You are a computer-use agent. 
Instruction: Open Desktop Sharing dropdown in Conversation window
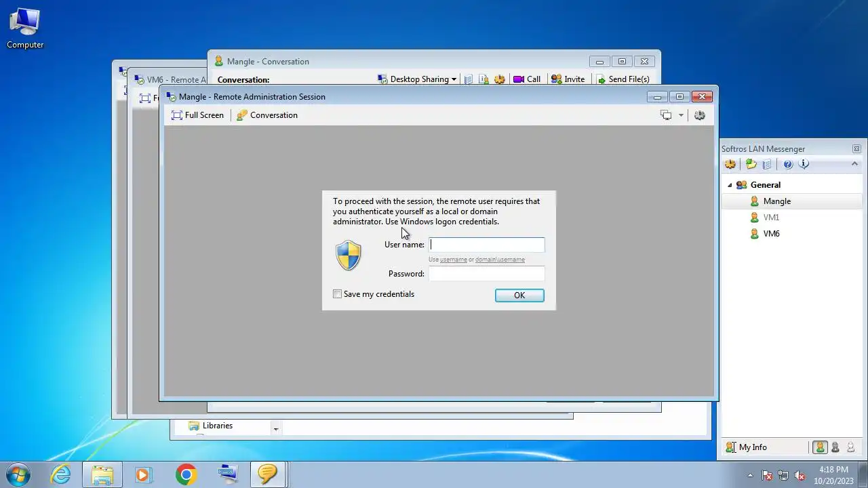417,79
